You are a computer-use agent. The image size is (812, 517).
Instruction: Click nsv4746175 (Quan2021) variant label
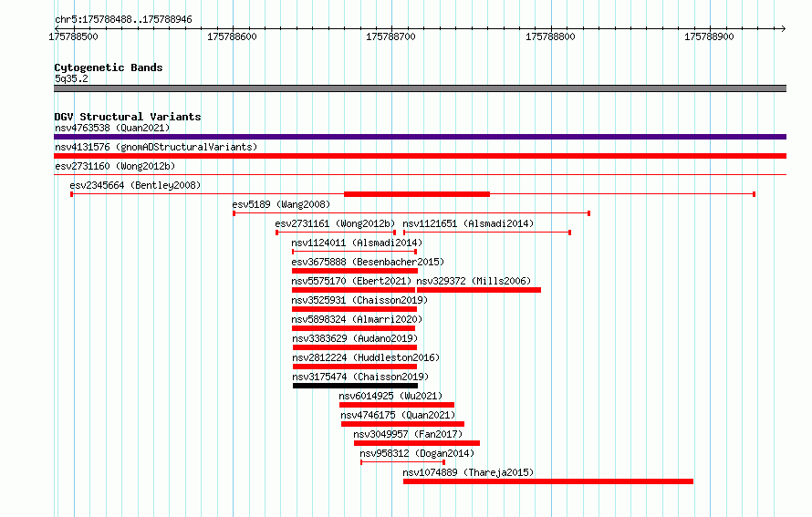398,415
